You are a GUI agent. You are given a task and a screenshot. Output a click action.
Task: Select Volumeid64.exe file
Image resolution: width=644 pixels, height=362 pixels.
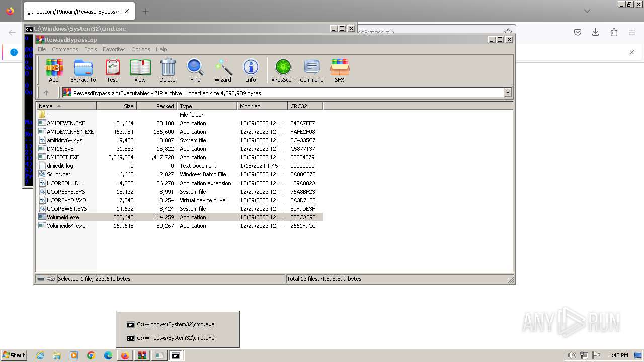pos(180,226)
